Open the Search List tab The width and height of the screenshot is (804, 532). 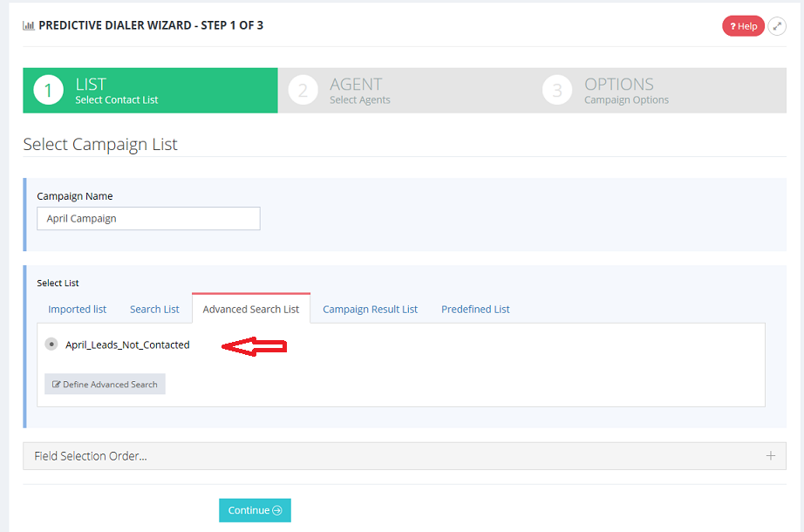click(154, 309)
